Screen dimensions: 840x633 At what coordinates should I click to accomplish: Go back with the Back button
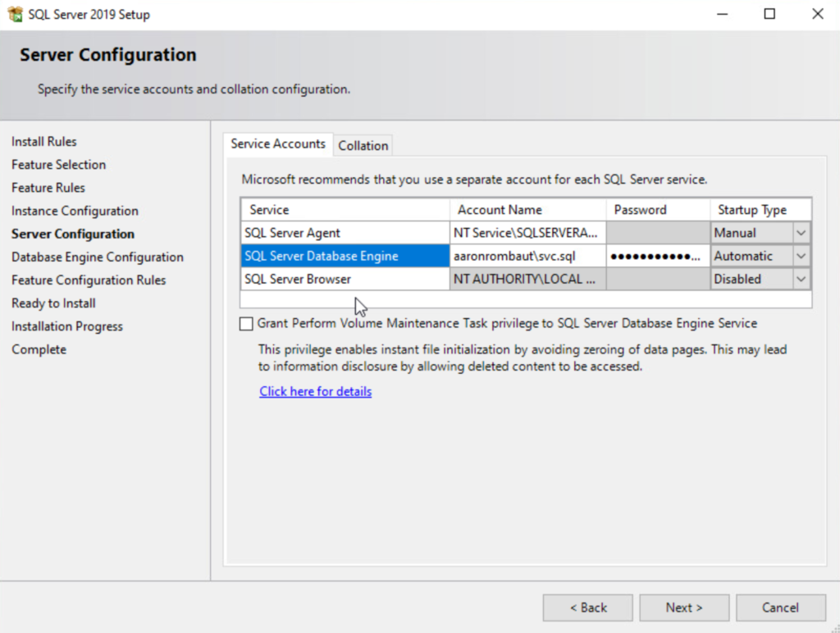[587, 608]
